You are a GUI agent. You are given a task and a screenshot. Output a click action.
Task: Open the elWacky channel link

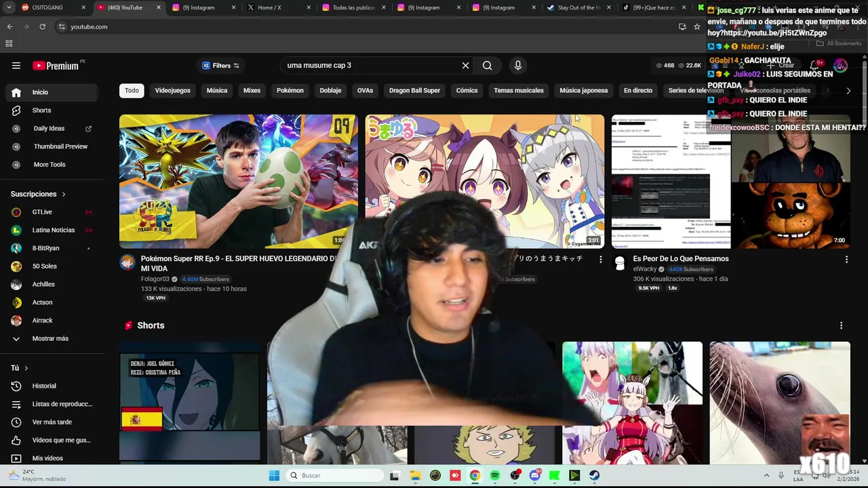tap(645, 269)
